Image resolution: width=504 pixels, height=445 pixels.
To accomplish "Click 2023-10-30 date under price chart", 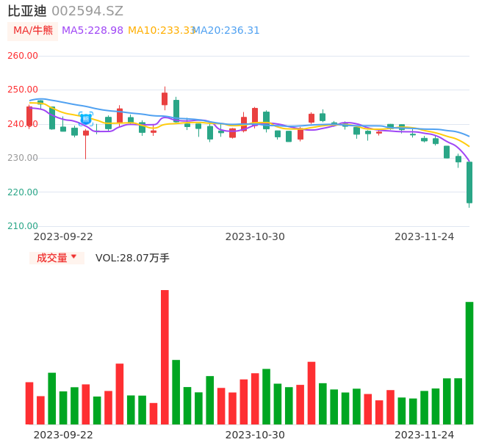I will [255, 236].
